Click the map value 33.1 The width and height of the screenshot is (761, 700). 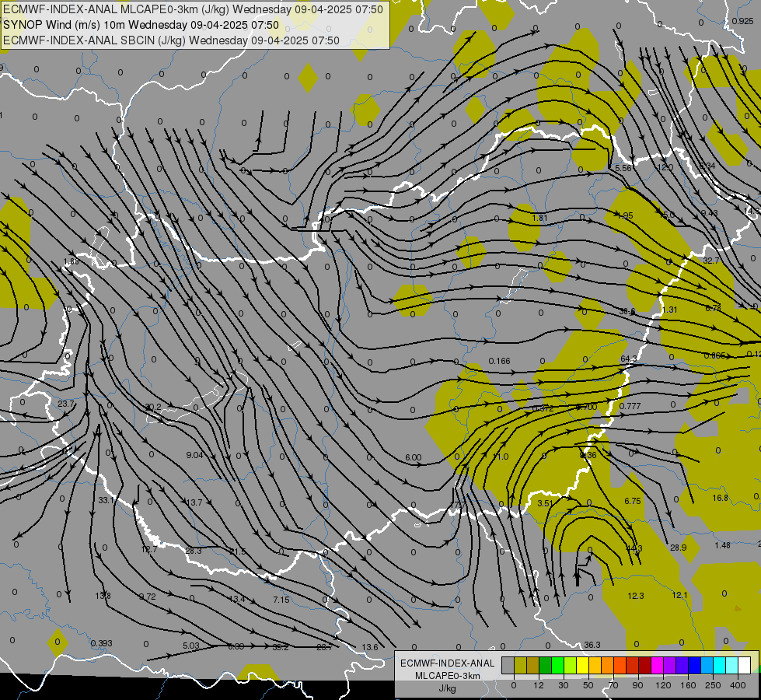click(106, 500)
